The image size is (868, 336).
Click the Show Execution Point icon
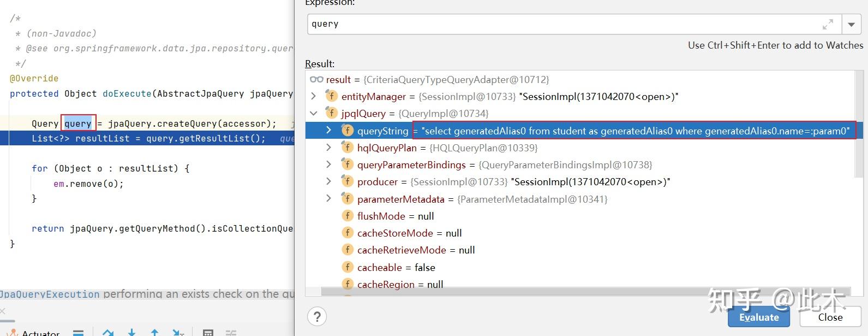(79, 332)
